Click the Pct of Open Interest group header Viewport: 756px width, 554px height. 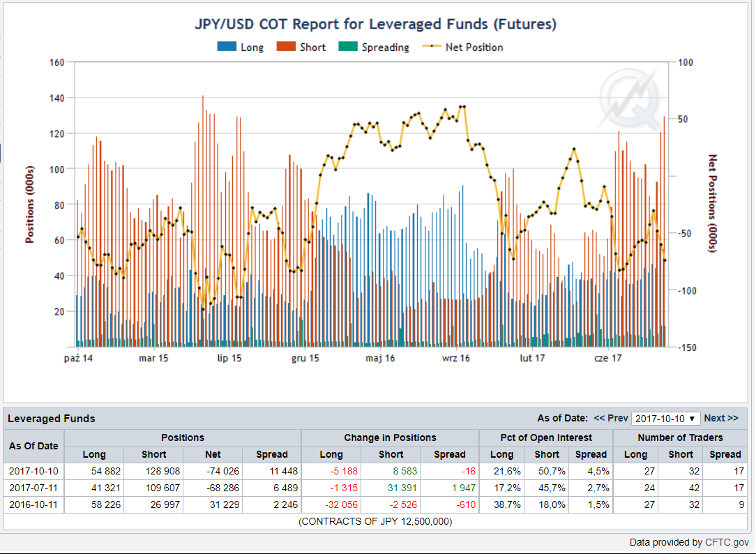pos(546,437)
